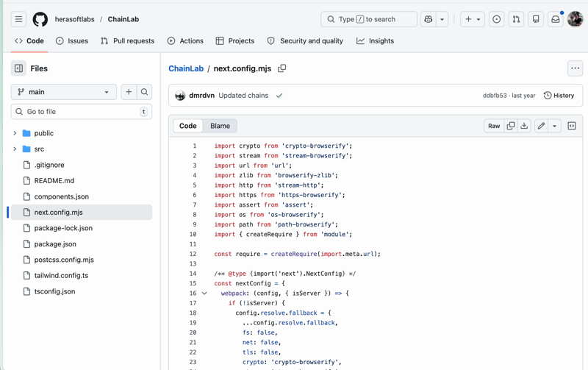This screenshot has width=588, height=370.
Task: View the file History
Action: pos(559,96)
